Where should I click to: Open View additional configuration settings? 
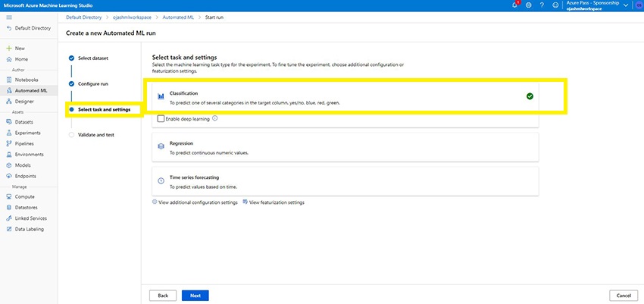[195, 202]
